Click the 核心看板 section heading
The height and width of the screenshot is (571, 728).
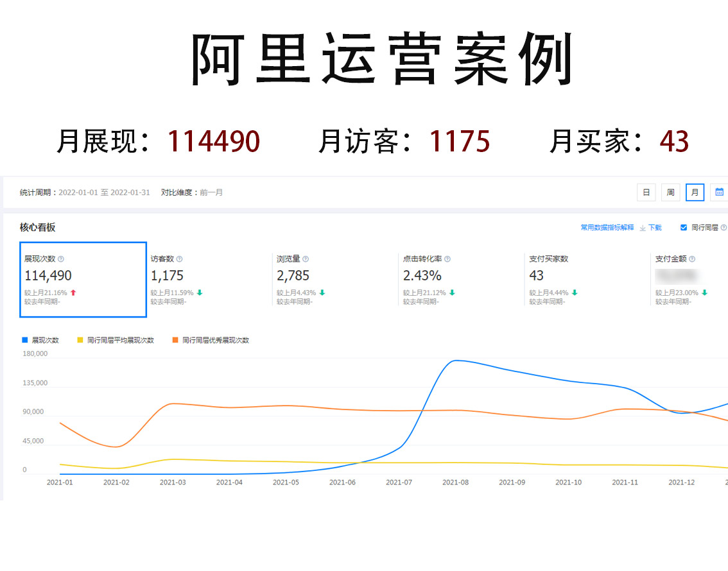pyautogui.click(x=38, y=227)
